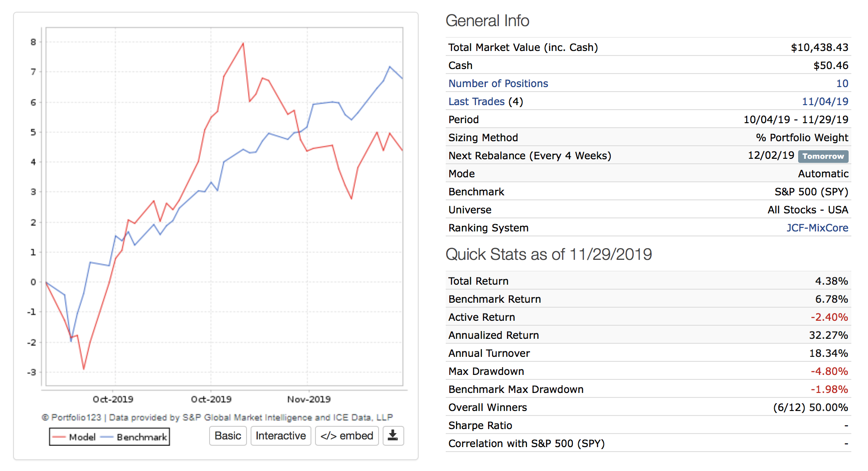The height and width of the screenshot is (471, 868).
Task: Click the last trade date 11/04/19
Action: click(825, 102)
